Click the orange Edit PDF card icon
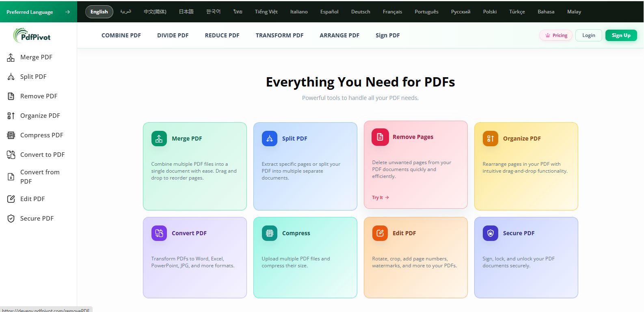Screen dimensions: 644x312 pos(380,233)
